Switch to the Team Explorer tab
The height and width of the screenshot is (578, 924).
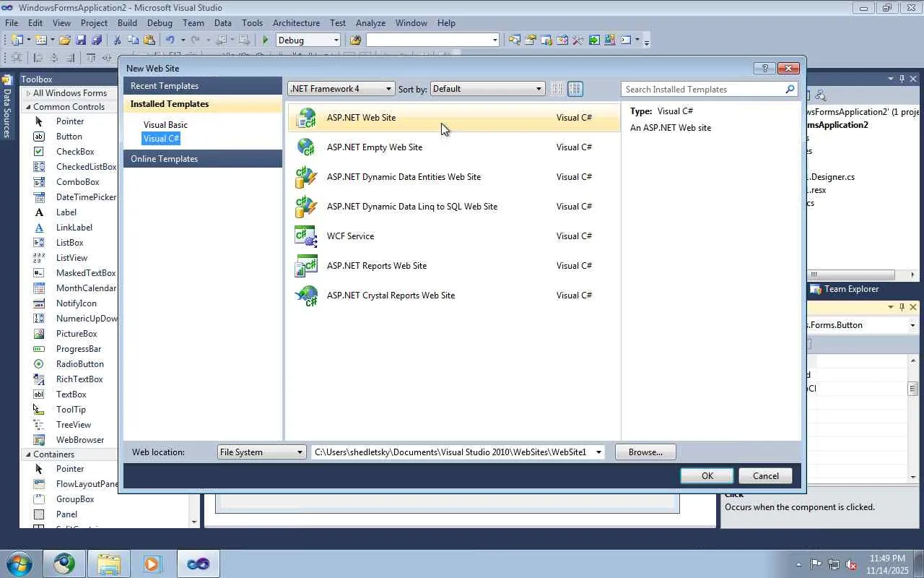[x=845, y=289]
